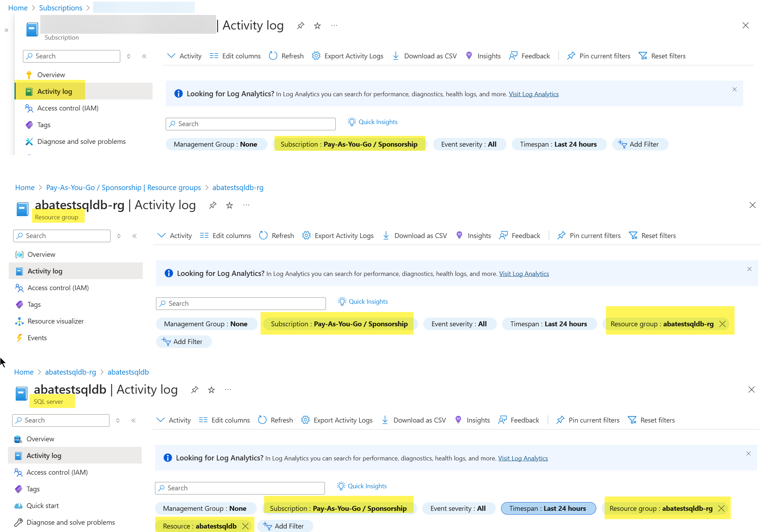
Task: Click Pin current filters in resource group pane
Action: pos(589,236)
